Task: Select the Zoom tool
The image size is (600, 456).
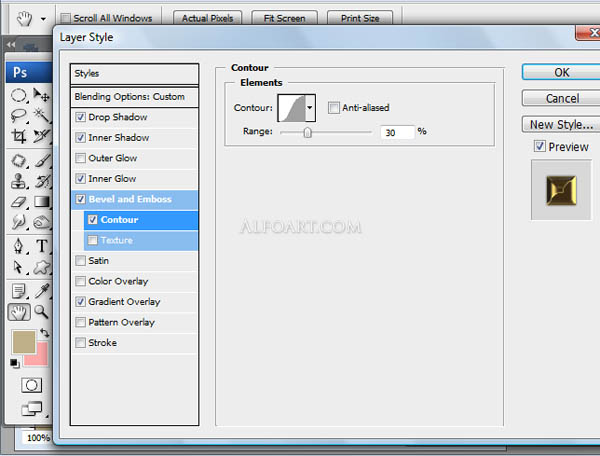Action: point(41,312)
